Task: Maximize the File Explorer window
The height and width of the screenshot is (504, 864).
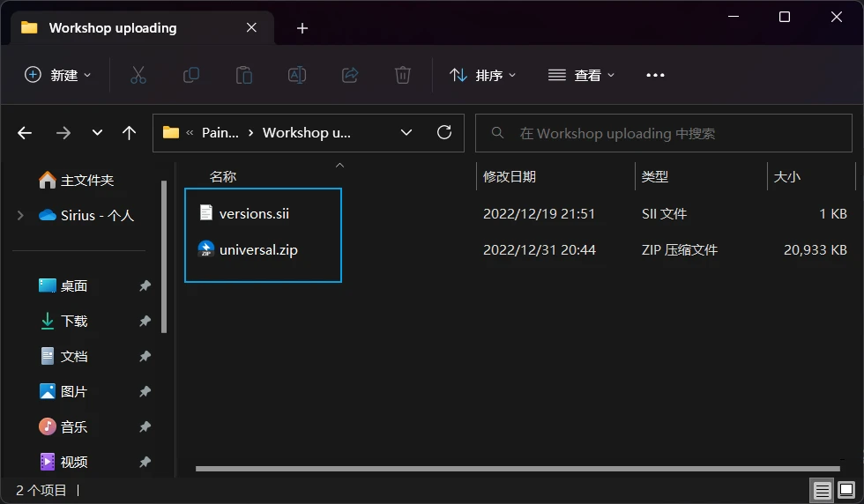Action: point(785,17)
